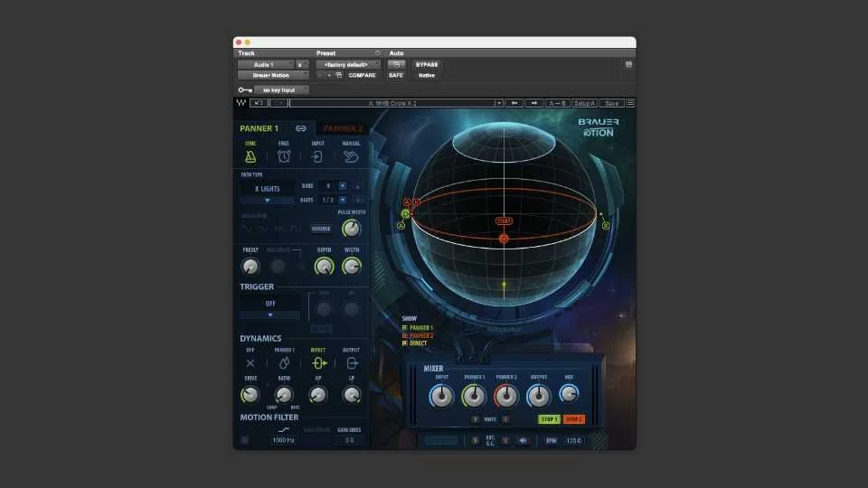The image size is (868, 488).
Task: Toggle Ext S.C. 1 button
Action: pos(475,440)
